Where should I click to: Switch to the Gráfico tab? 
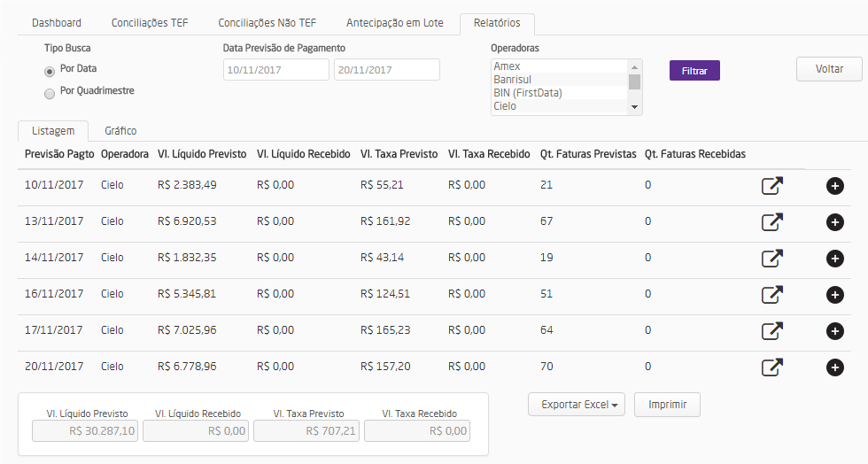(120, 131)
